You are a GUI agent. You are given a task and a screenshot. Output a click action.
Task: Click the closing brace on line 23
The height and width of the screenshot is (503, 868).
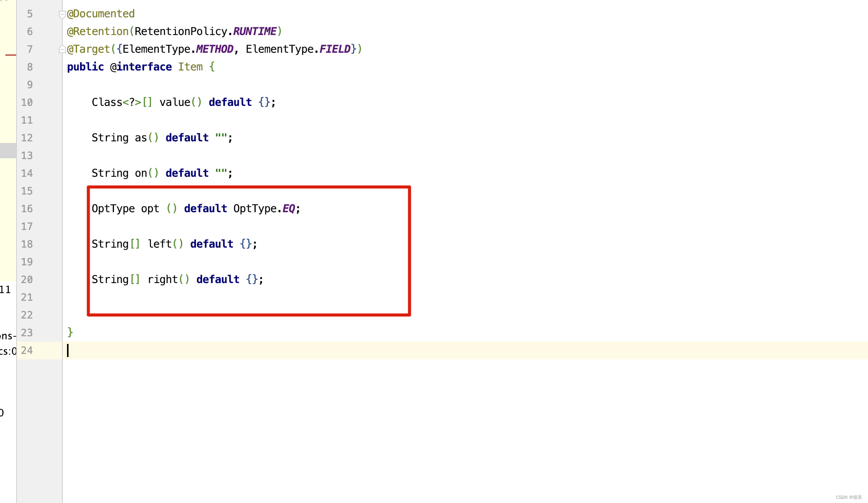pyautogui.click(x=70, y=332)
